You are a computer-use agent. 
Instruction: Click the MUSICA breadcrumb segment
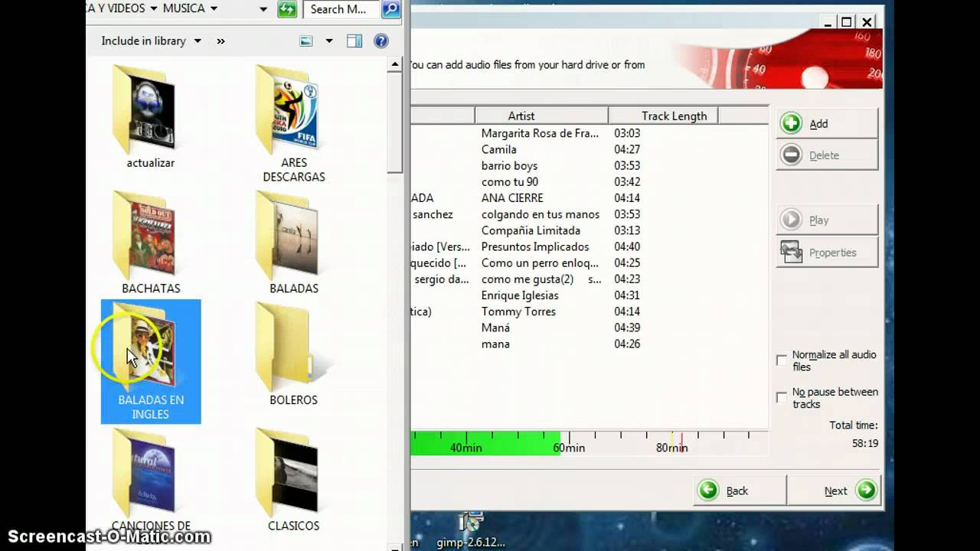tap(184, 8)
